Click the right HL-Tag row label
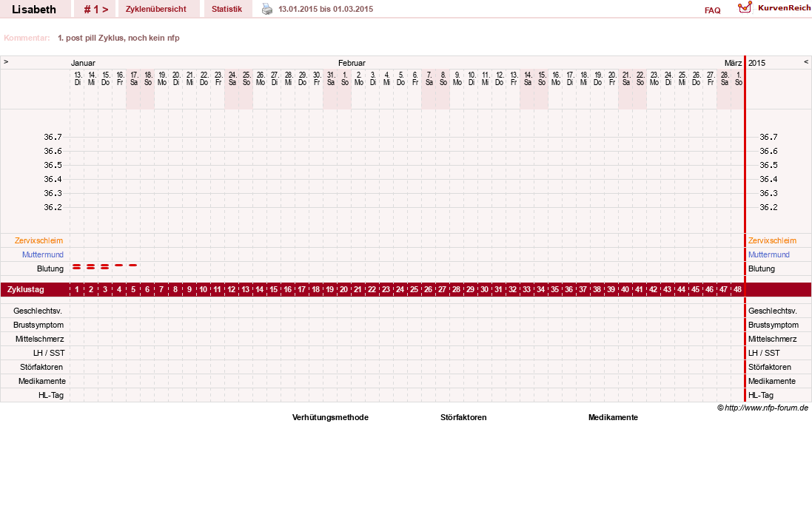Screen dimensions: 812x520 pos(761,395)
